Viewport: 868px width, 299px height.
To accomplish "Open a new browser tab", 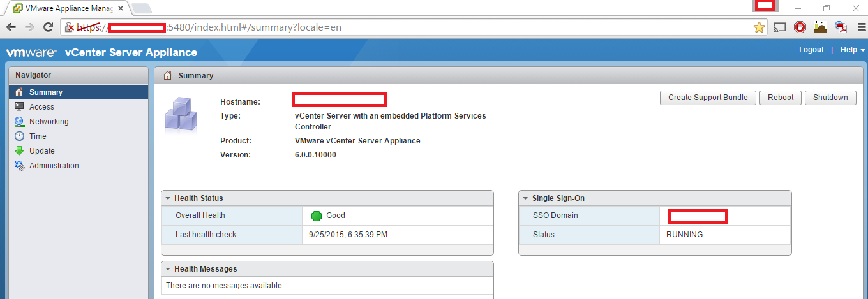I will point(142,8).
